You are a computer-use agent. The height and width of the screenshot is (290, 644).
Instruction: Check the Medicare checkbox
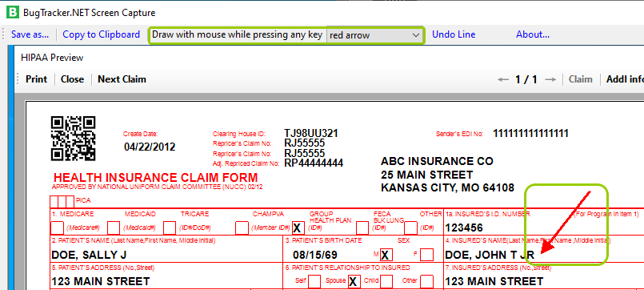pos(57,228)
